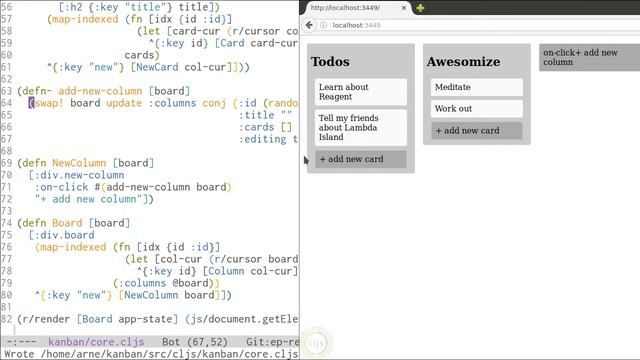Image resolution: width=640 pixels, height=360 pixels.
Task: Click the Awesomize column heading
Action: click(x=463, y=62)
